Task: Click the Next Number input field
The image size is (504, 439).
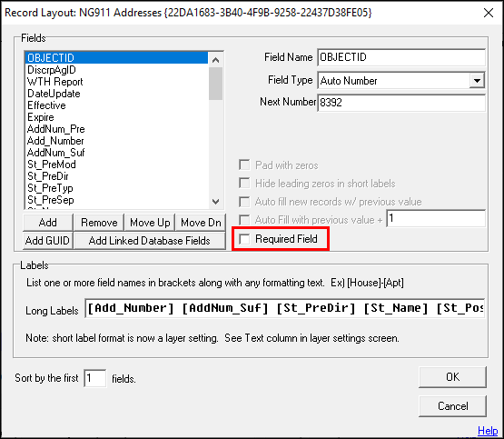Action: point(401,103)
